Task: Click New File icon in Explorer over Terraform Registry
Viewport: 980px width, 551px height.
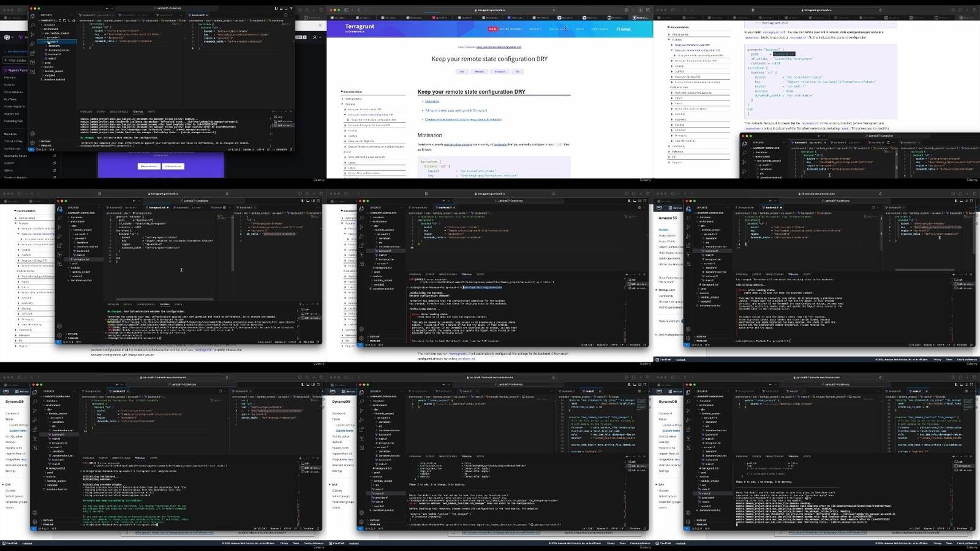Action: [x=61, y=20]
